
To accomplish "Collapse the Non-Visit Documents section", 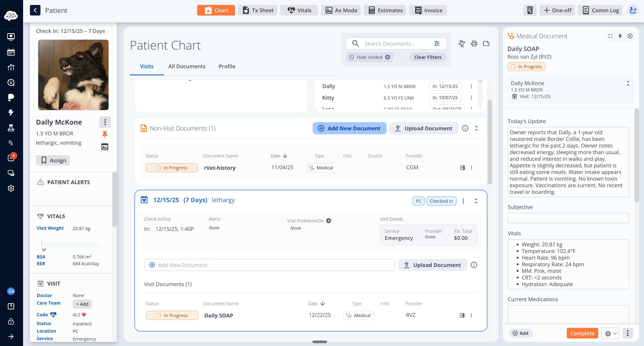I will [x=476, y=128].
